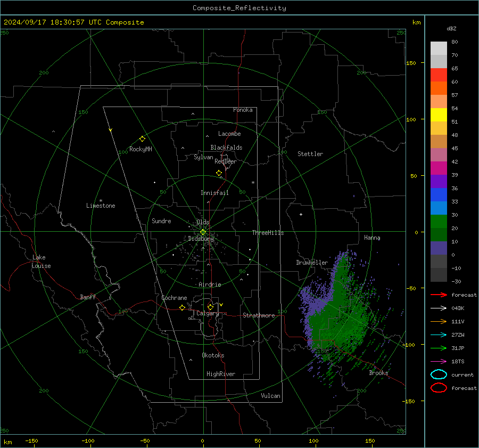Click the yellow radar site diamond at map center

pyautogui.click(x=203, y=232)
